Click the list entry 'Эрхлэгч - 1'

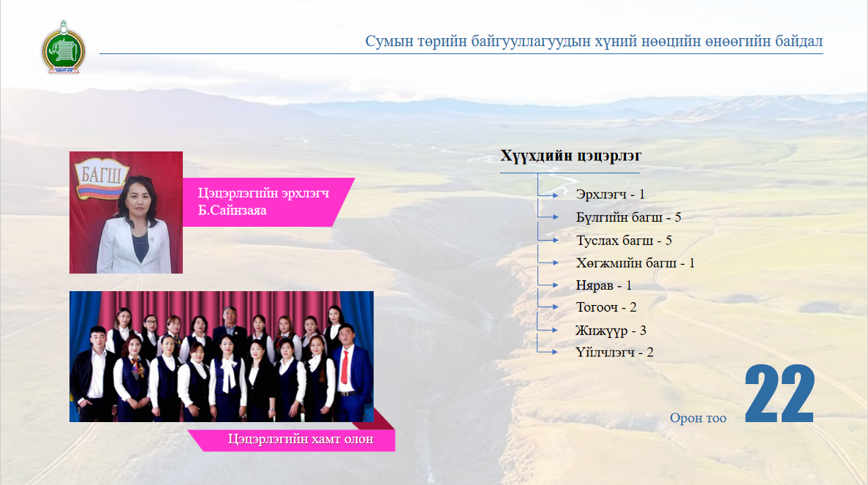[610, 195]
